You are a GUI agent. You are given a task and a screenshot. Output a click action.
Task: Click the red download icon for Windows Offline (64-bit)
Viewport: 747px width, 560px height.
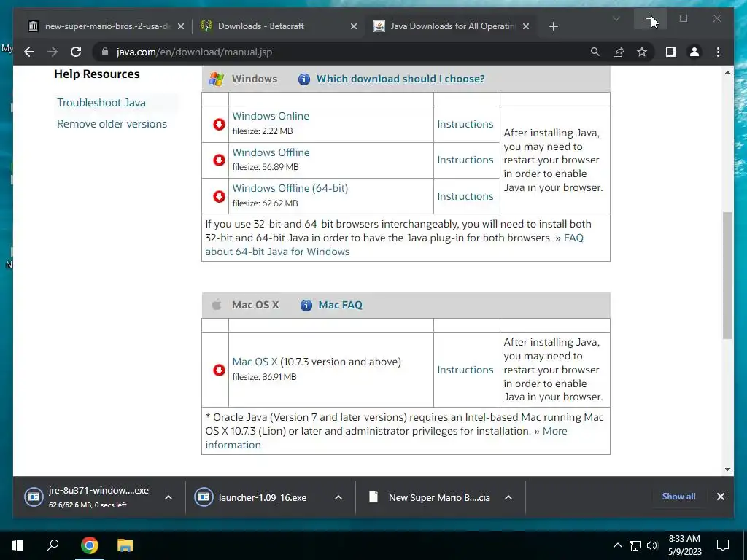[219, 196]
